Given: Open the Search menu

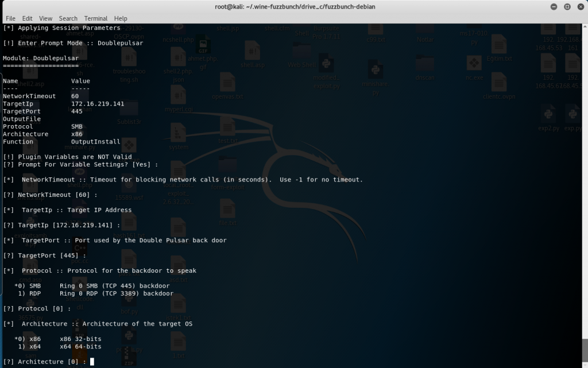Looking at the screenshot, I should (x=68, y=18).
